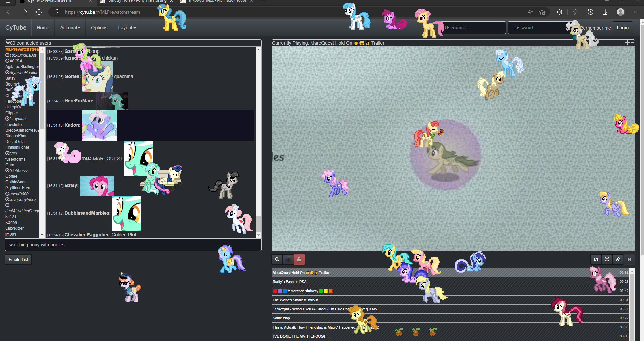Enlarge the video with the plus icon
This screenshot has height=341, width=644.
tap(627, 43)
